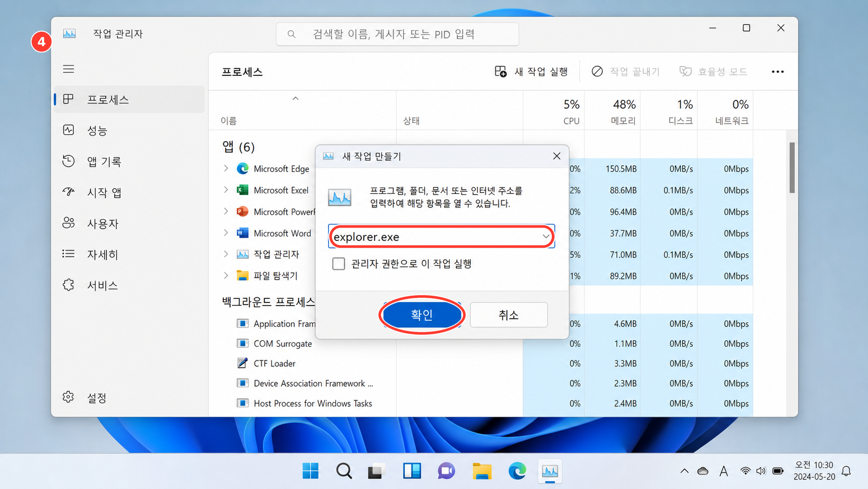Switch to the 앱 기록 tab
The width and height of the screenshot is (868, 489).
click(129, 162)
